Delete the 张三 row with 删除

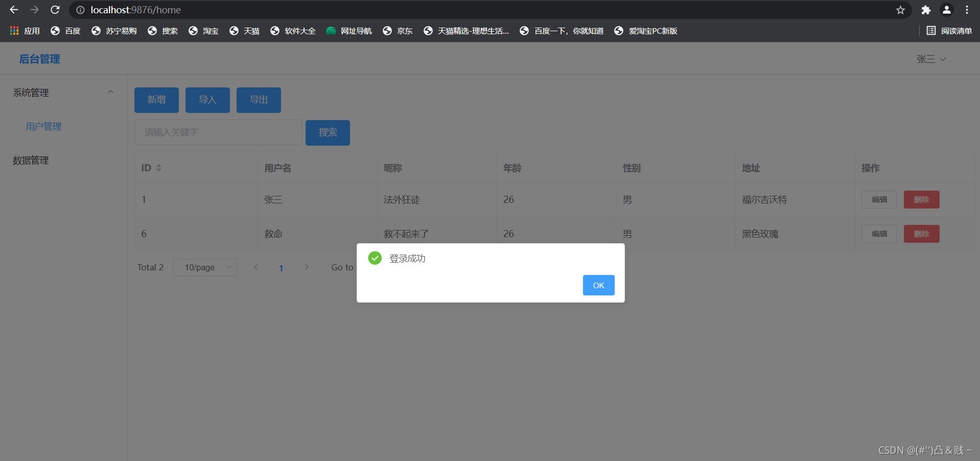921,200
